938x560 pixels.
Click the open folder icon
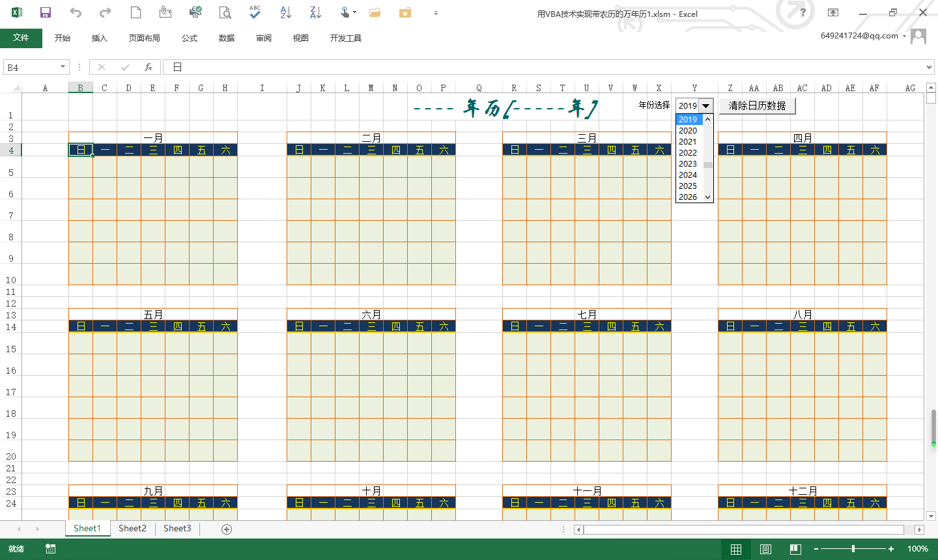[x=375, y=12]
